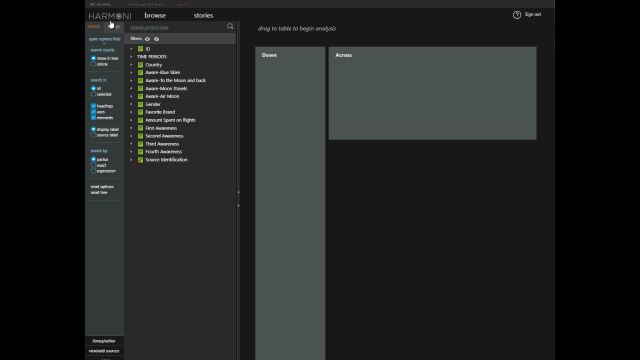This screenshot has width=640, height=360.
Task: Expand the Amount Spent on flights node arrow
Action: 131,120
